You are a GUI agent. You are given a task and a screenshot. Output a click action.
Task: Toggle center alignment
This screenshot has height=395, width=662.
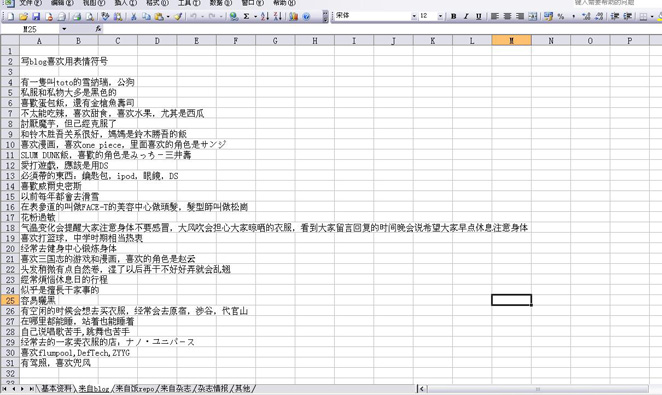[x=507, y=16]
